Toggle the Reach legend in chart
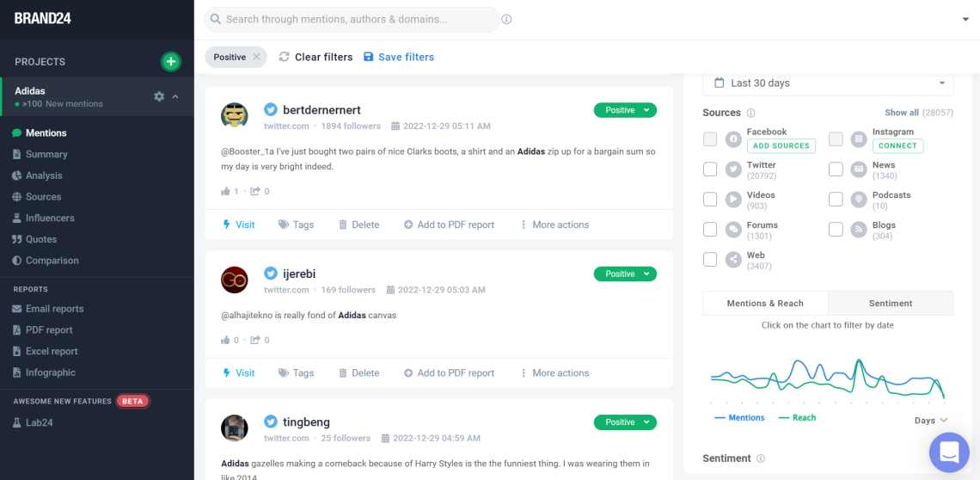Image resolution: width=980 pixels, height=480 pixels. pos(798,417)
